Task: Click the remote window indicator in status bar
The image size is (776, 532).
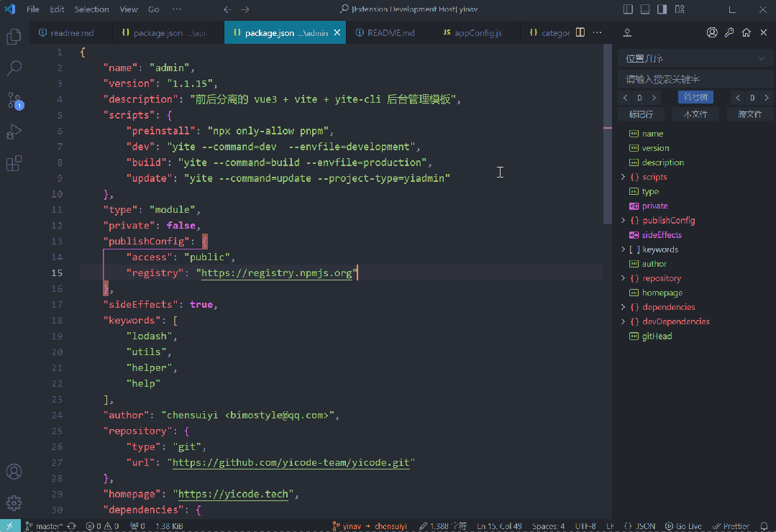Action: tap(10, 526)
